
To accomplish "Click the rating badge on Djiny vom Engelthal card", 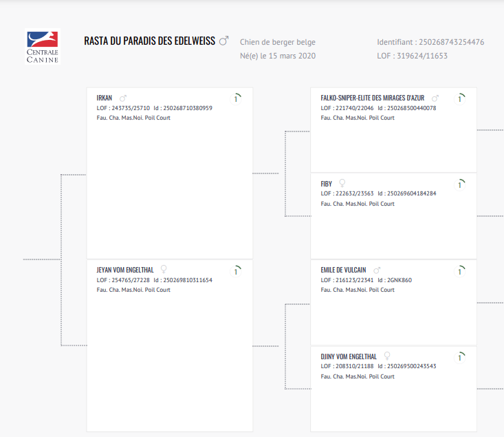I will pyautogui.click(x=460, y=356).
